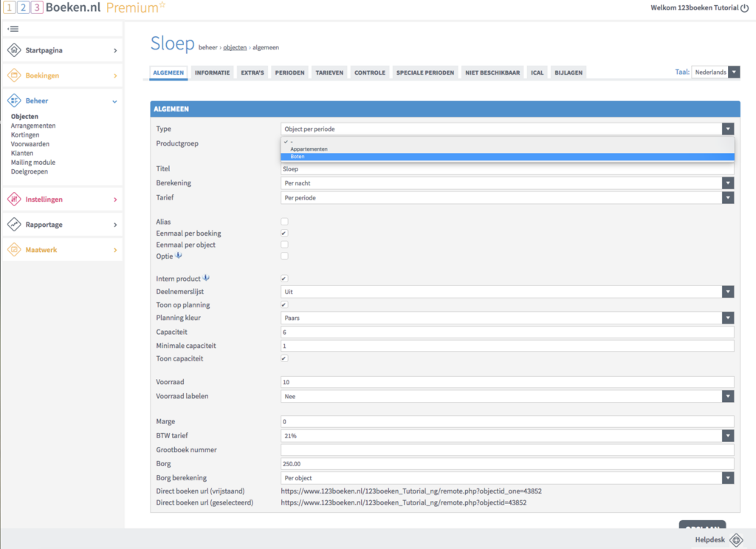
Task: Open the Planning kleur dropdown
Action: pos(507,318)
